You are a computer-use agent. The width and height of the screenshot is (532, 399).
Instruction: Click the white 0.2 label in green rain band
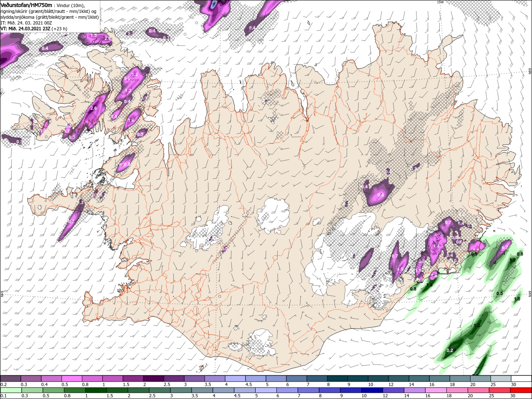[449, 350]
